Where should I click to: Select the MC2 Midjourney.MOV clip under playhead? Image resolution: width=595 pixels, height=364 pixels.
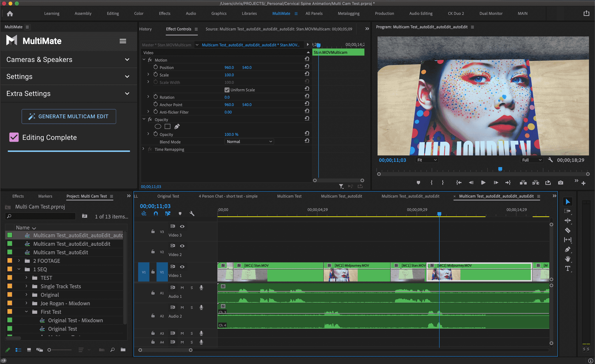tap(479, 272)
